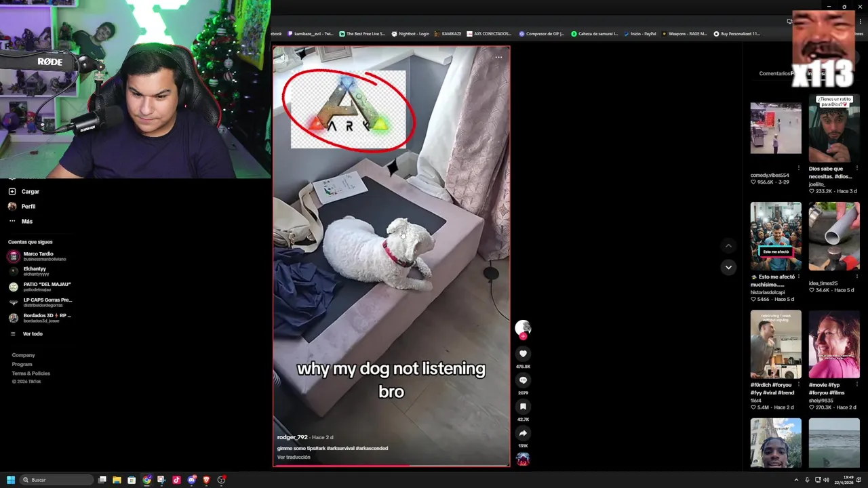Open #movie #fyp video thumbnail
Screen dimensions: 868x488
click(834, 344)
